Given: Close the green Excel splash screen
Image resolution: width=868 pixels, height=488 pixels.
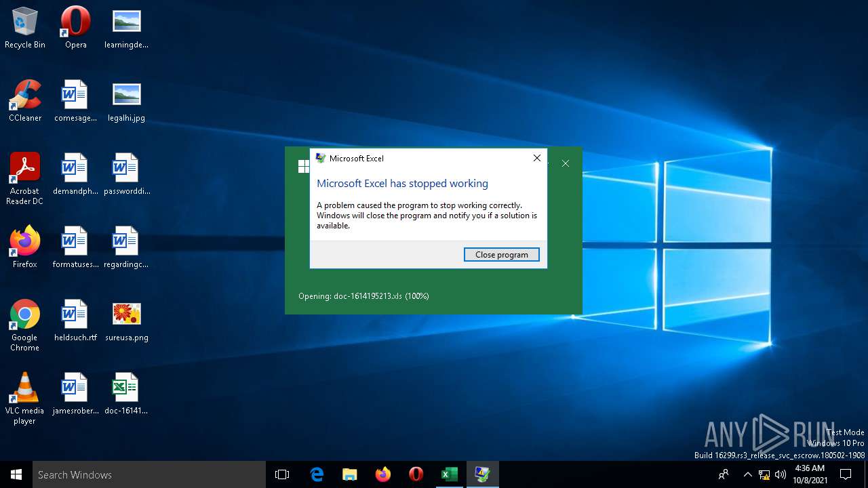Looking at the screenshot, I should point(566,163).
